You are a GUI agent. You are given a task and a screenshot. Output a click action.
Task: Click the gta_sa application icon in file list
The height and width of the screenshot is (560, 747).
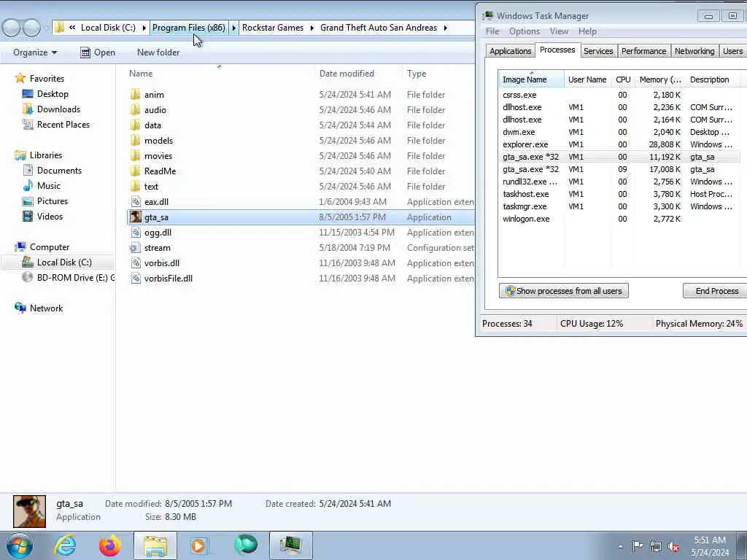click(136, 217)
